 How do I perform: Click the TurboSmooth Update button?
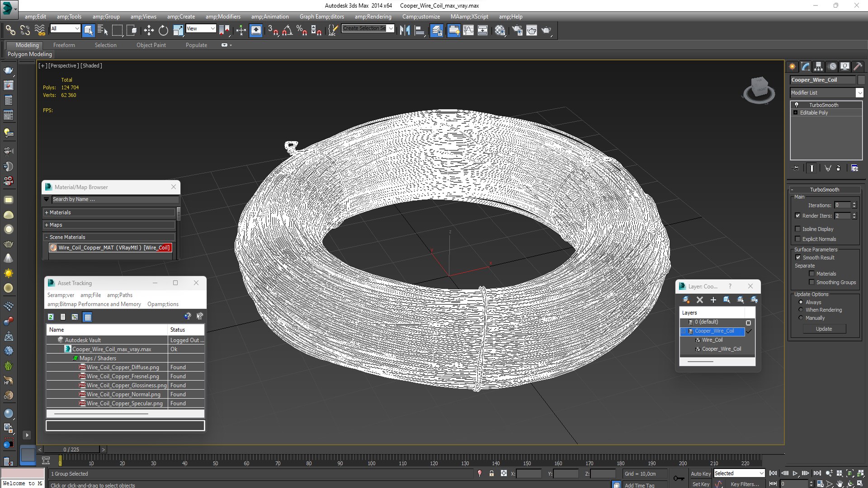coord(824,329)
